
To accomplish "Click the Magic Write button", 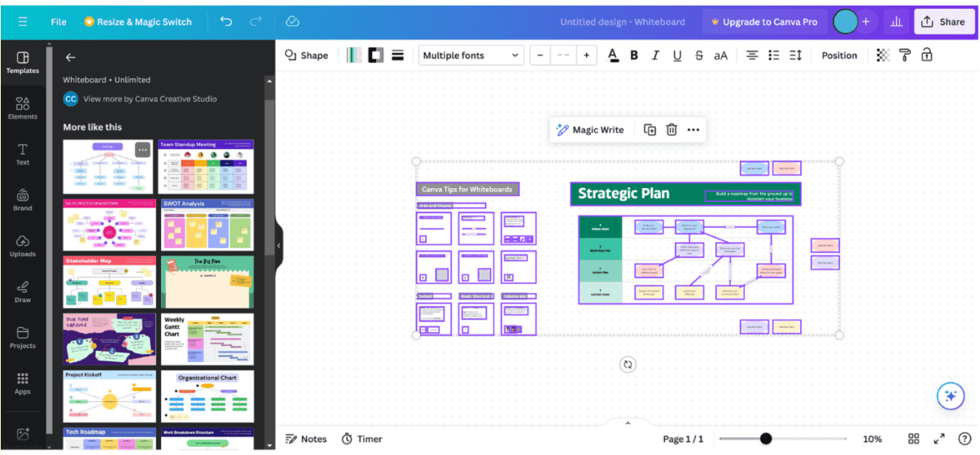I will (590, 129).
